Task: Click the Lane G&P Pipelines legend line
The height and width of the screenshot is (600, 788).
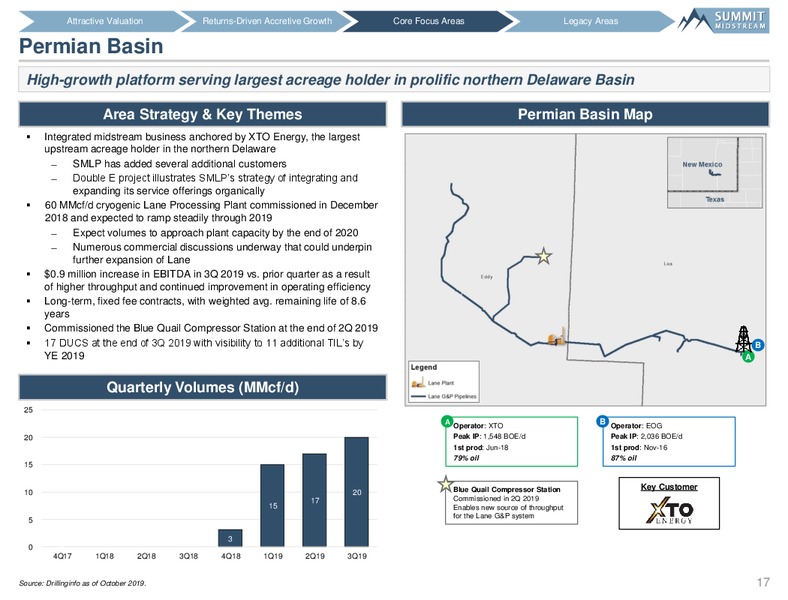Action: 418,396
